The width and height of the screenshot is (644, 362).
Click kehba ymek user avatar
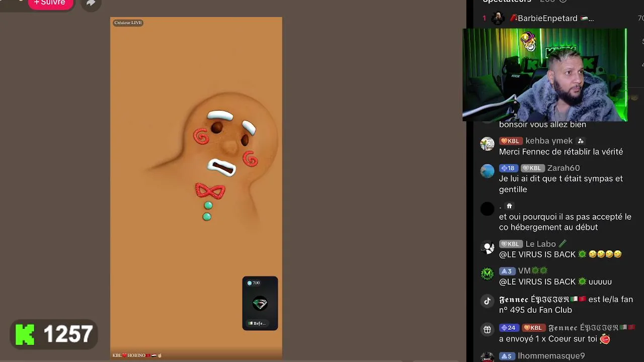click(487, 144)
